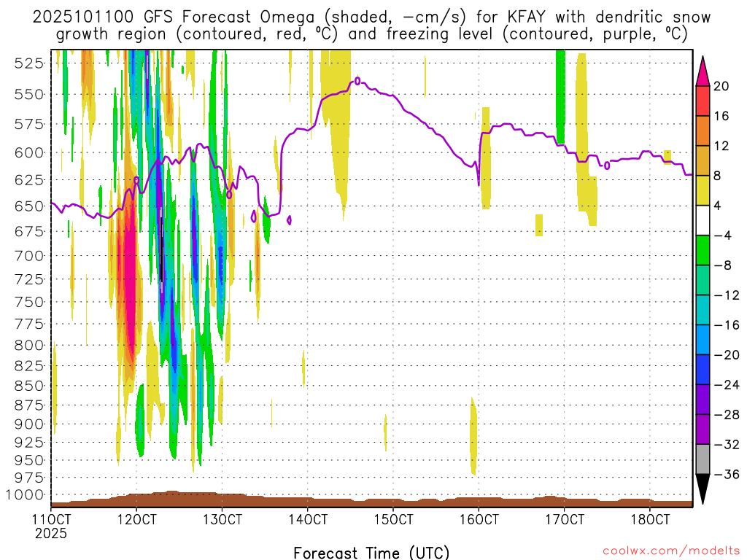Click the white swatch between -4 and 4
Viewport: 747px width, 560px height.
(703, 220)
